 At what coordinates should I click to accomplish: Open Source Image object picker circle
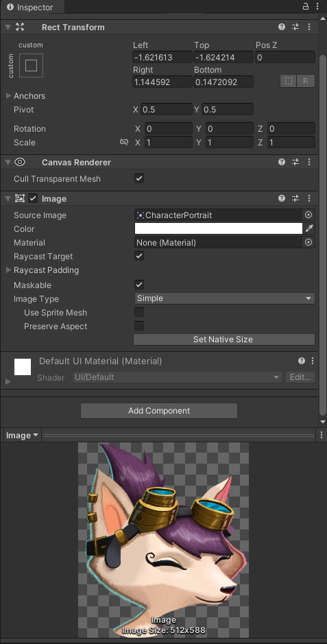pos(308,215)
